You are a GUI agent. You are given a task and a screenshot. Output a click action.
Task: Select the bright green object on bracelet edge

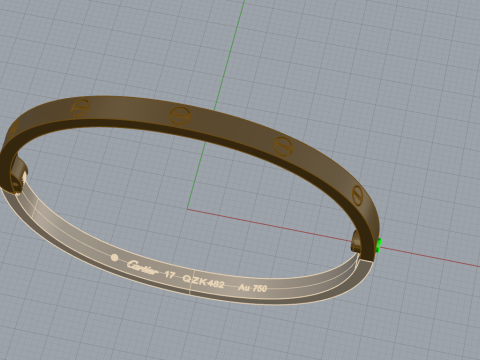coord(378,246)
